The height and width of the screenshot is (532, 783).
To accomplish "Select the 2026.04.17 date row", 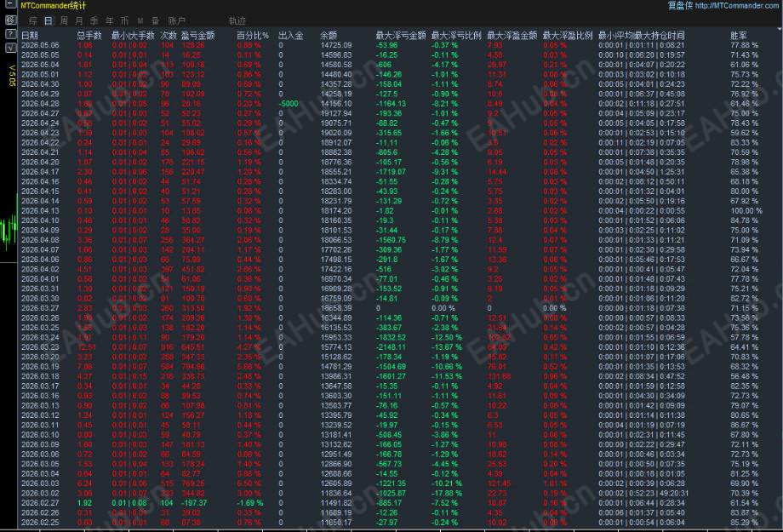I will (40, 172).
